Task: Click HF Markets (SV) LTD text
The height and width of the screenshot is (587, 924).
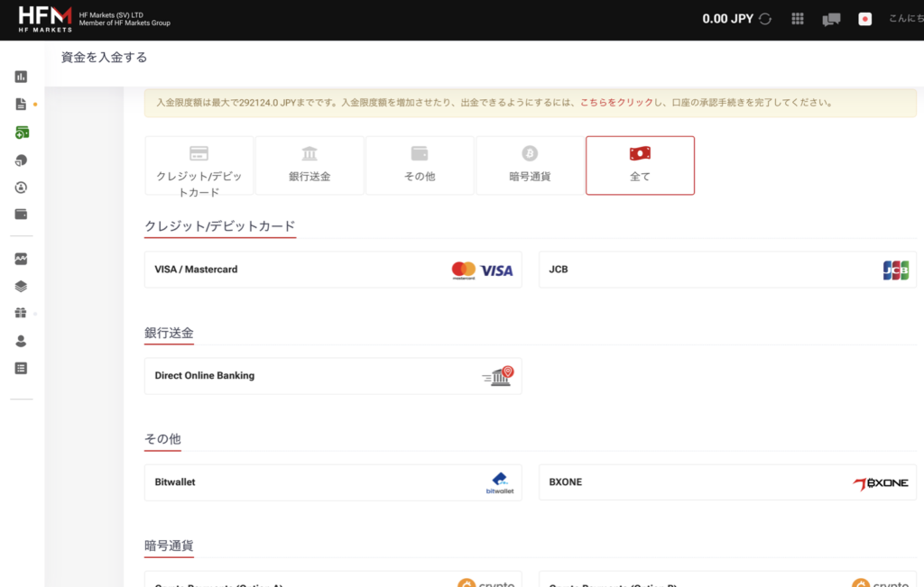Action: click(111, 14)
